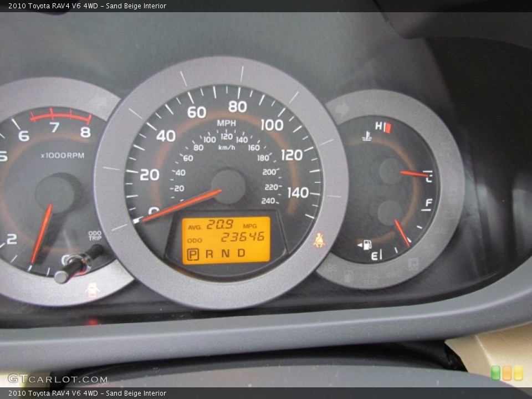The image size is (532, 399).
Task: Click the 120 MPH mark
Action: 292,155
